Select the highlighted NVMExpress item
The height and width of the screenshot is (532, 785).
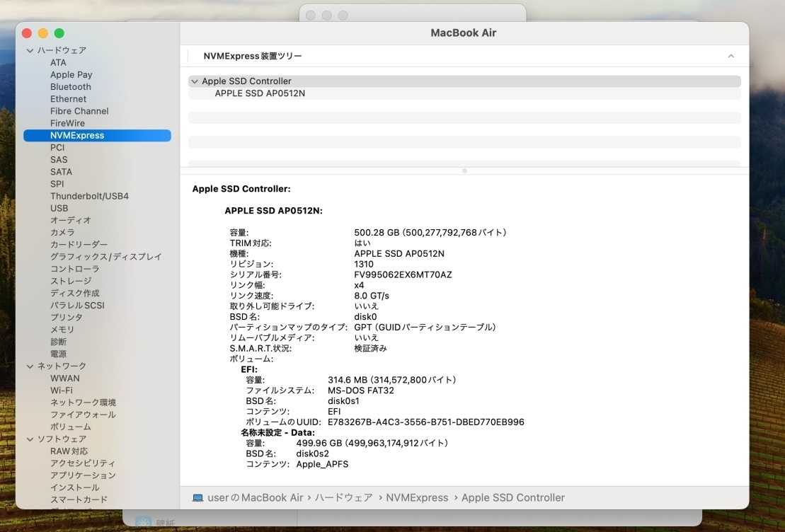(97, 135)
